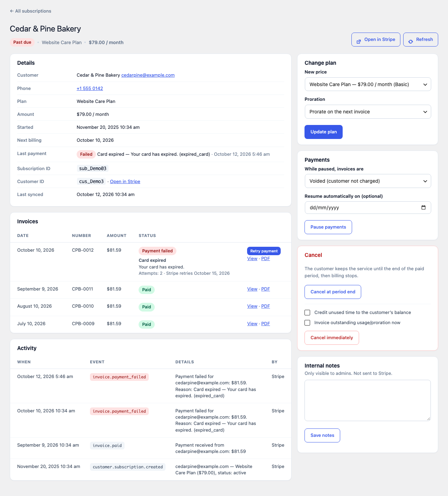Viewport: 448px width, 496px height.
Task: Go back to All subscriptions
Action: click(x=30, y=11)
